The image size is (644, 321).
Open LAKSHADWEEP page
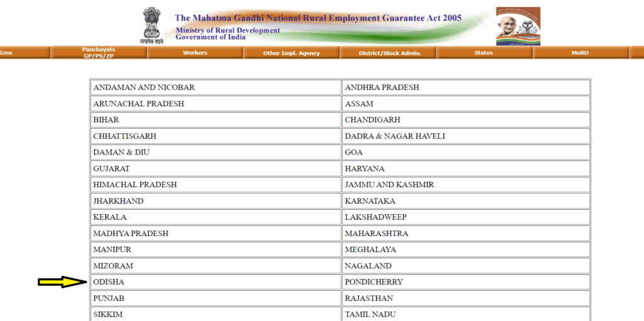tap(375, 217)
